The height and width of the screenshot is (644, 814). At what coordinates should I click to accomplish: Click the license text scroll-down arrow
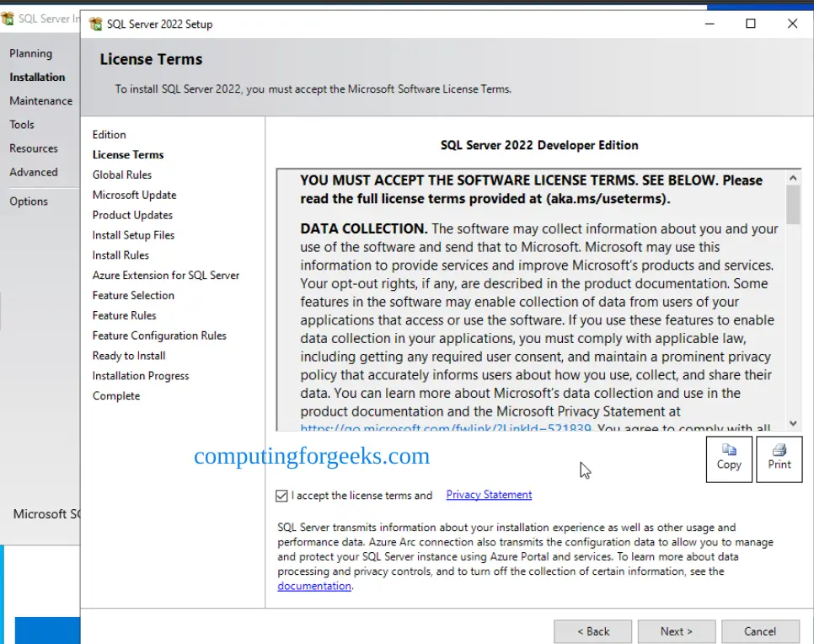[x=793, y=423]
